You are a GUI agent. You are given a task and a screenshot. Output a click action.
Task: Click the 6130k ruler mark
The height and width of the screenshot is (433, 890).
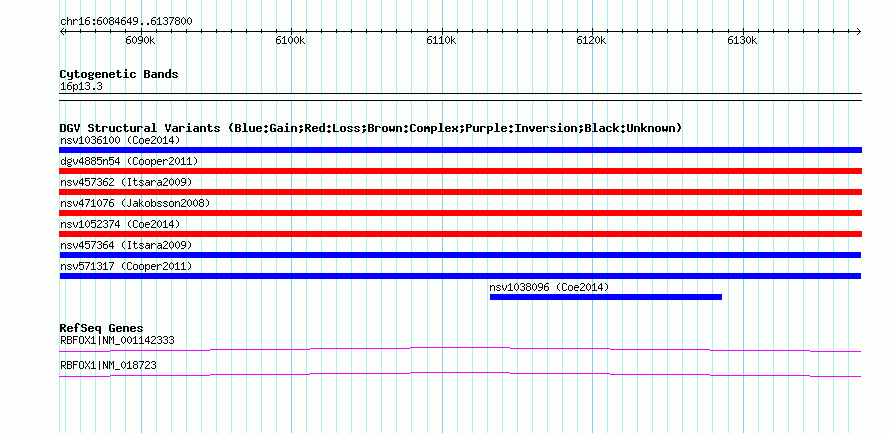[x=743, y=40]
